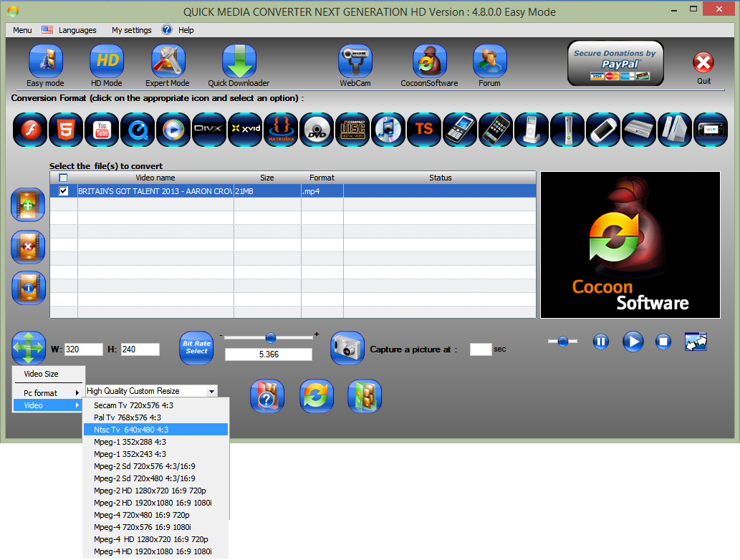Open the output folder film icon
The height and width of the screenshot is (560, 740).
[365, 396]
